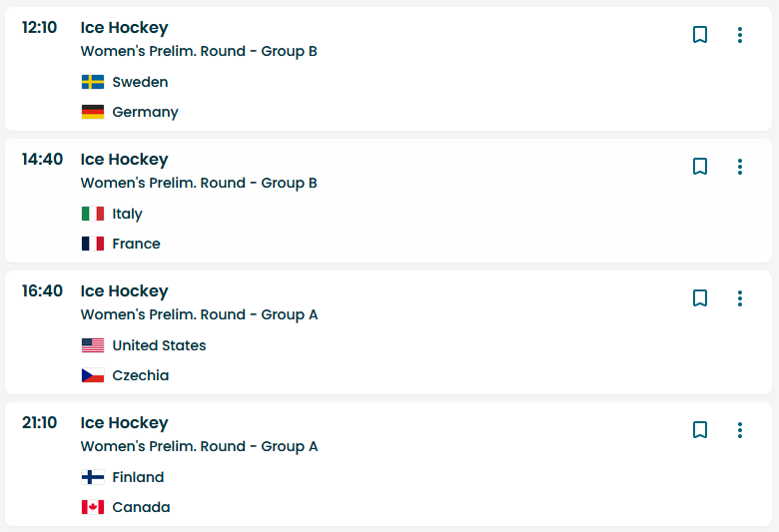Select the 16:40 match time
The width and height of the screenshot is (779, 532).
pos(42,291)
